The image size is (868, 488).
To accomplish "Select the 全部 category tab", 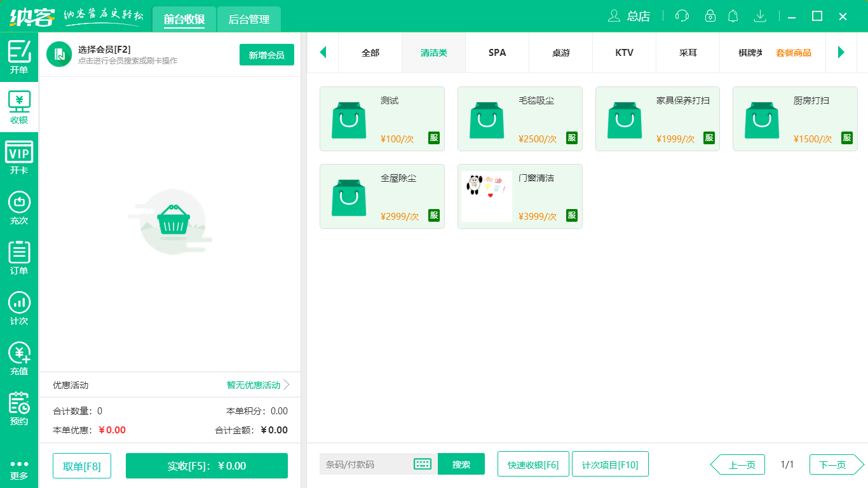I will click(370, 53).
